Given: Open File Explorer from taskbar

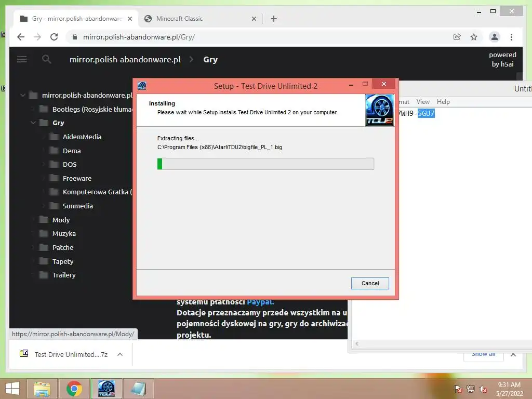Looking at the screenshot, I should pyautogui.click(x=42, y=389).
